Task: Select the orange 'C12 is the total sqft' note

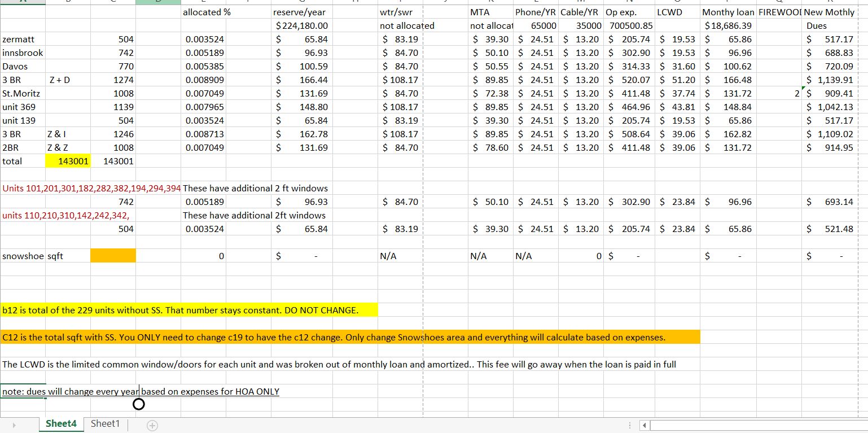Action: (350, 338)
